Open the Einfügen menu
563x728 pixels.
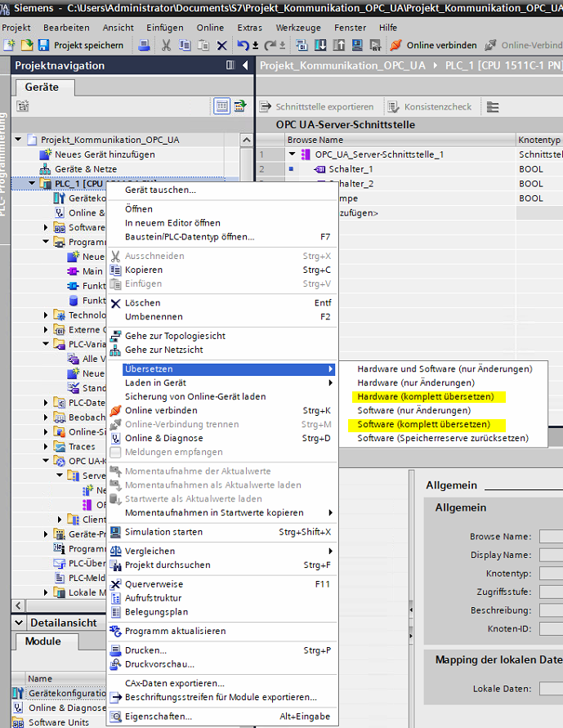[165, 28]
